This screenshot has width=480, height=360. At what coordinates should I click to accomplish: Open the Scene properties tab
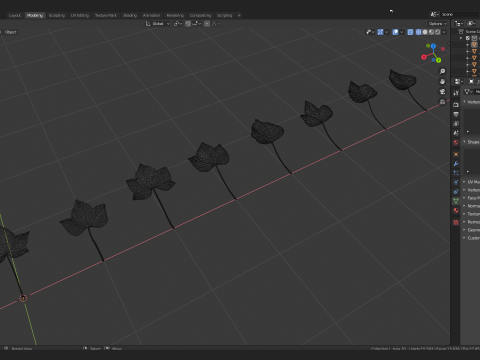tap(456, 133)
